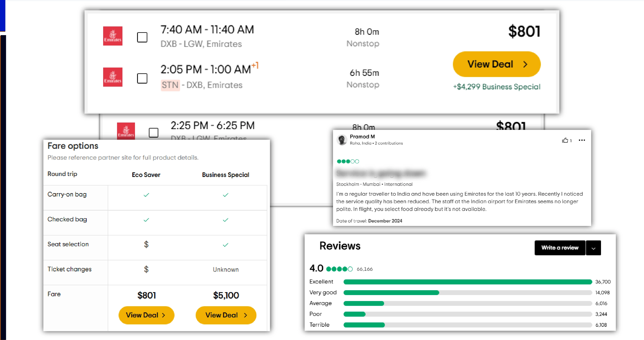Click the Emirates logo beside the 7:40 AM flight
This screenshot has height=340, width=644.
113,36
